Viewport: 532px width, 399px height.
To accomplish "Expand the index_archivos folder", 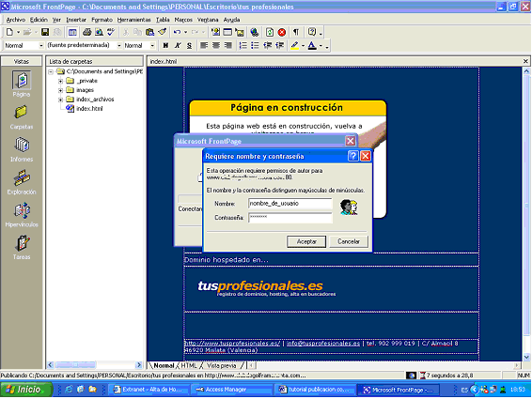I will click(x=60, y=100).
